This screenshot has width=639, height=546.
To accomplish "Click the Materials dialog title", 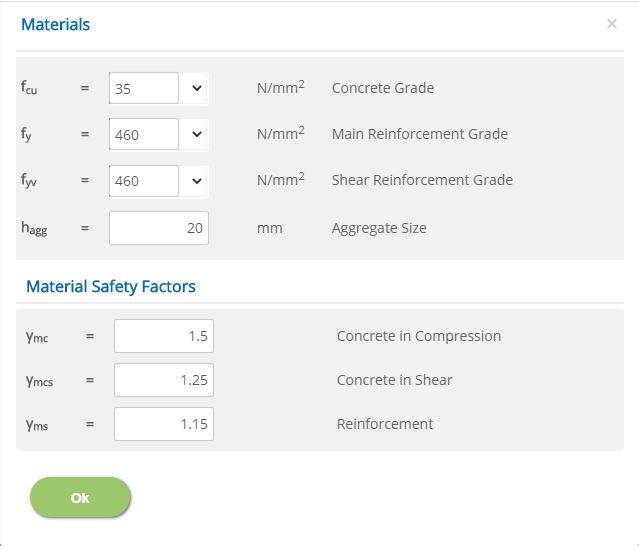I will 55,24.
